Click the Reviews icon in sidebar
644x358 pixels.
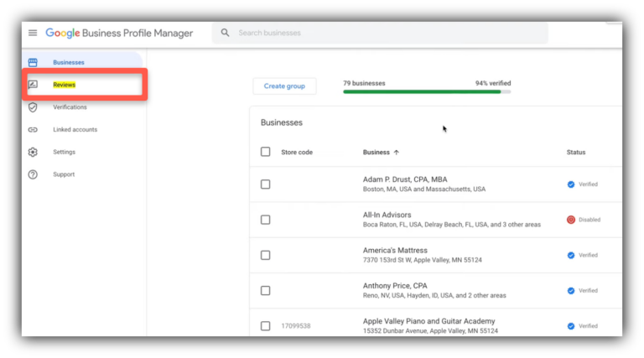pos(33,85)
